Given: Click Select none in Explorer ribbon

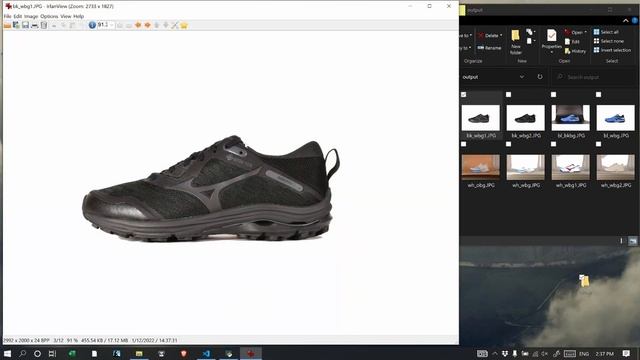Looking at the screenshot, I should pos(609,41).
